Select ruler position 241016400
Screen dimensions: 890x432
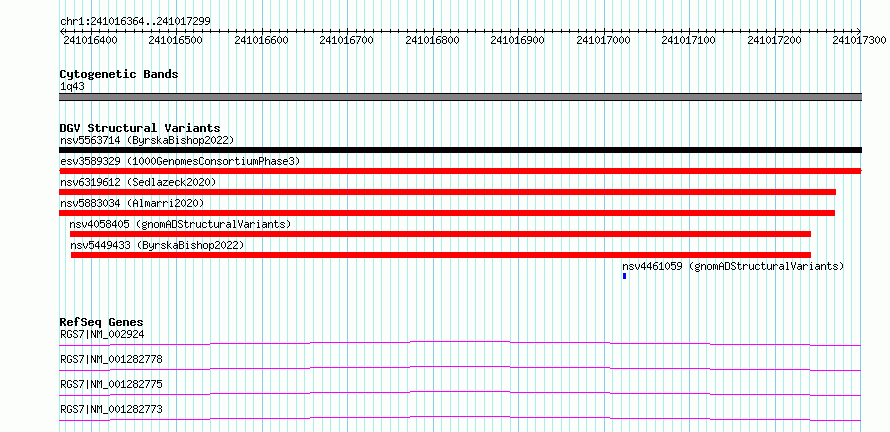click(x=89, y=40)
